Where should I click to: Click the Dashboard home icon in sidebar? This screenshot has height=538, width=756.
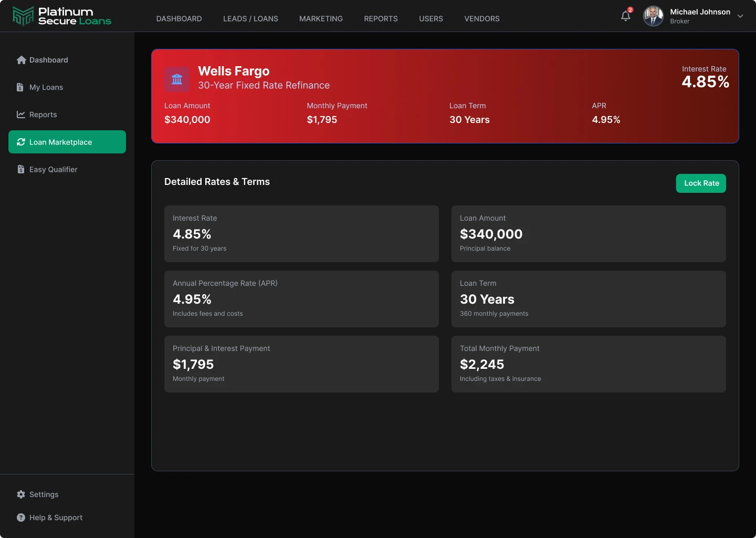pyautogui.click(x=21, y=60)
